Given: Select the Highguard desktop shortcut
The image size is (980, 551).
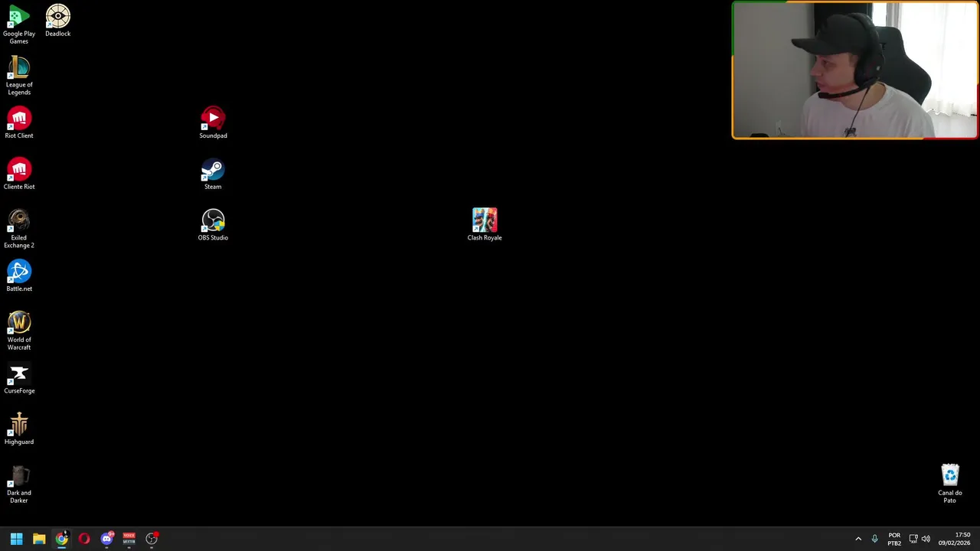Looking at the screenshot, I should click(19, 429).
